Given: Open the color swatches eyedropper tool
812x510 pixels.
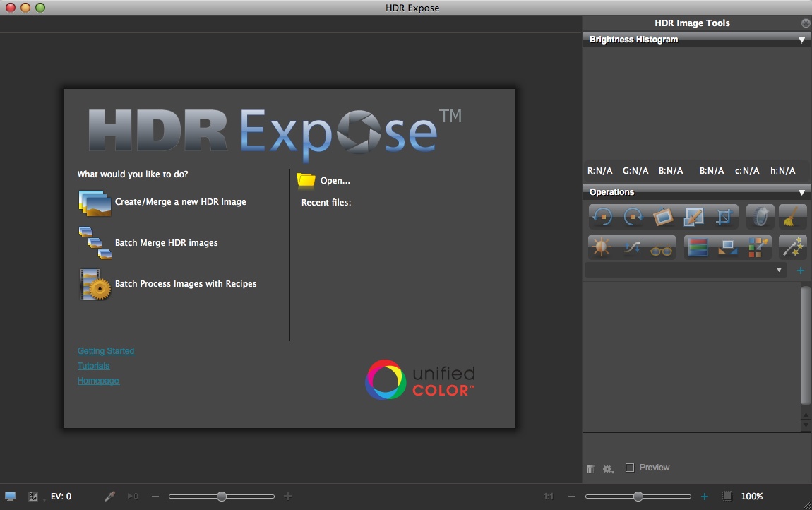Looking at the screenshot, I should coord(758,247).
